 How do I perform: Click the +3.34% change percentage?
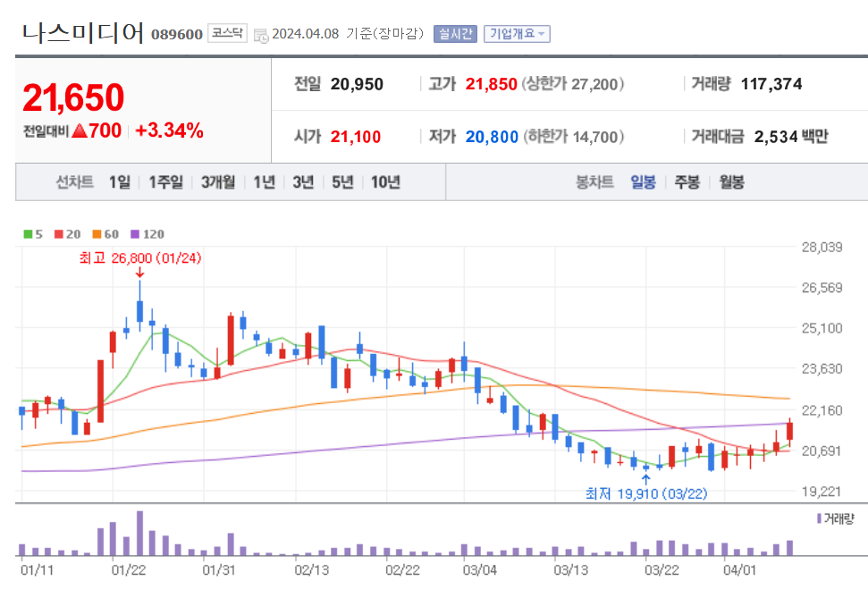point(169,131)
